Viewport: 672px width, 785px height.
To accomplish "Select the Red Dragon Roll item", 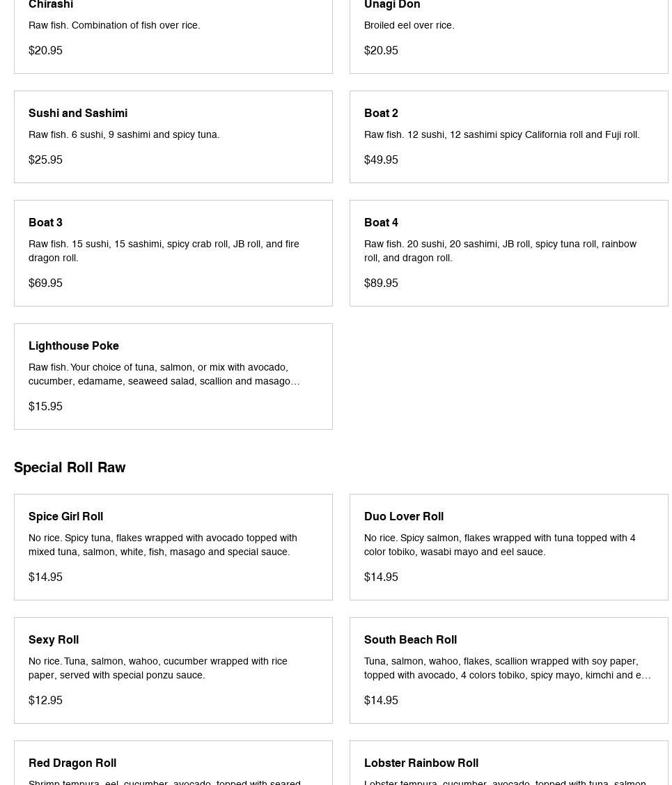I will pos(173,765).
